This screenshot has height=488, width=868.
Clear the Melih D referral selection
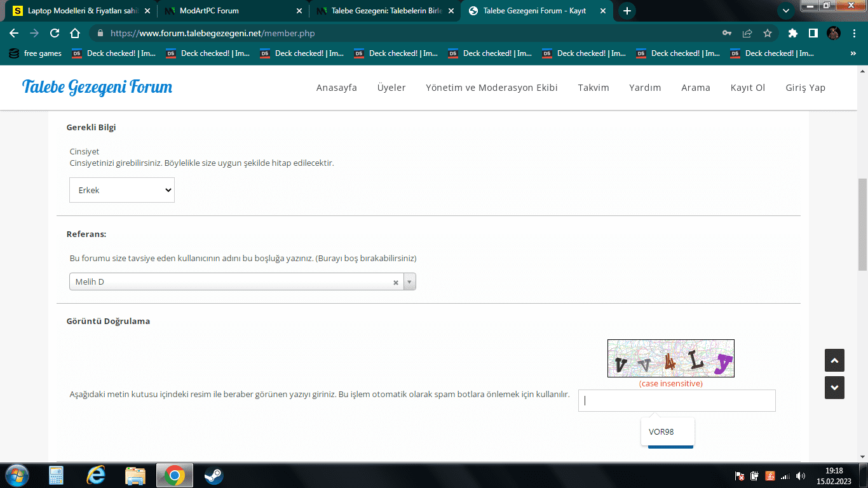point(396,283)
